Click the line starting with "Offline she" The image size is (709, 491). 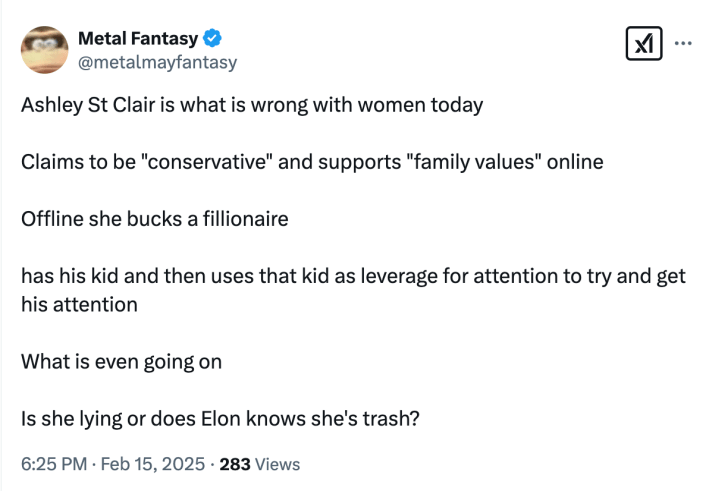pos(154,218)
